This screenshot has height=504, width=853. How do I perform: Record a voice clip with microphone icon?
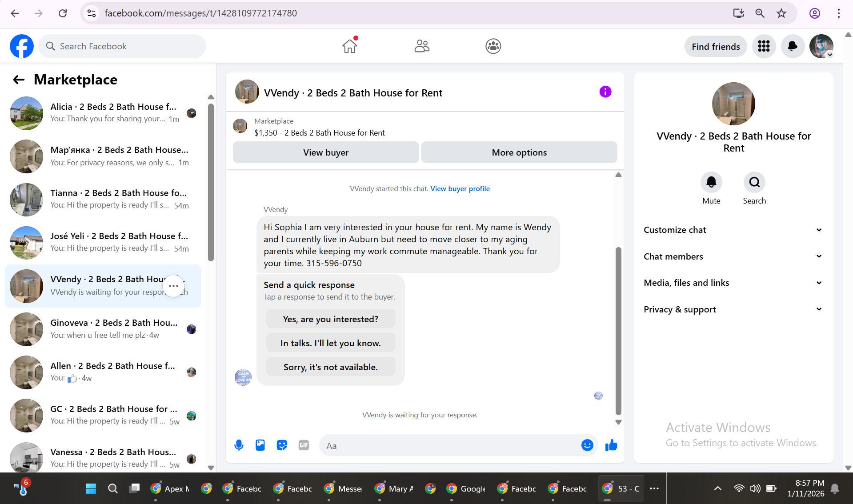239,445
